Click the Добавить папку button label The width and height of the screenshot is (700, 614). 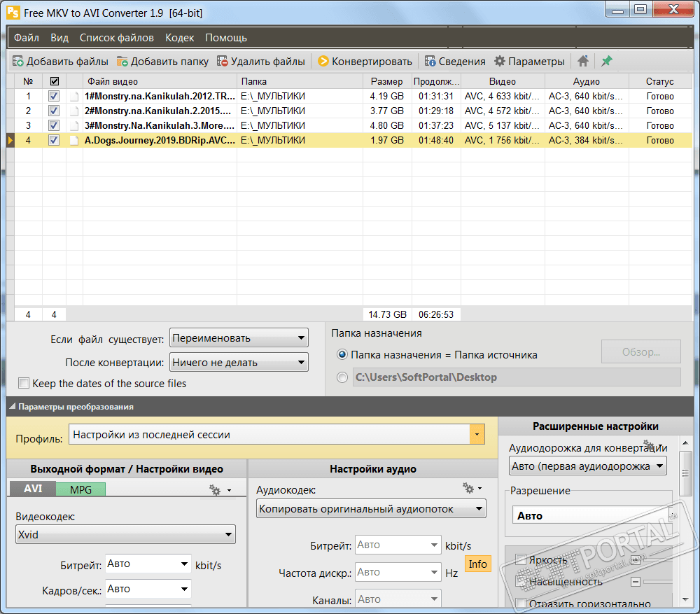[x=169, y=62]
